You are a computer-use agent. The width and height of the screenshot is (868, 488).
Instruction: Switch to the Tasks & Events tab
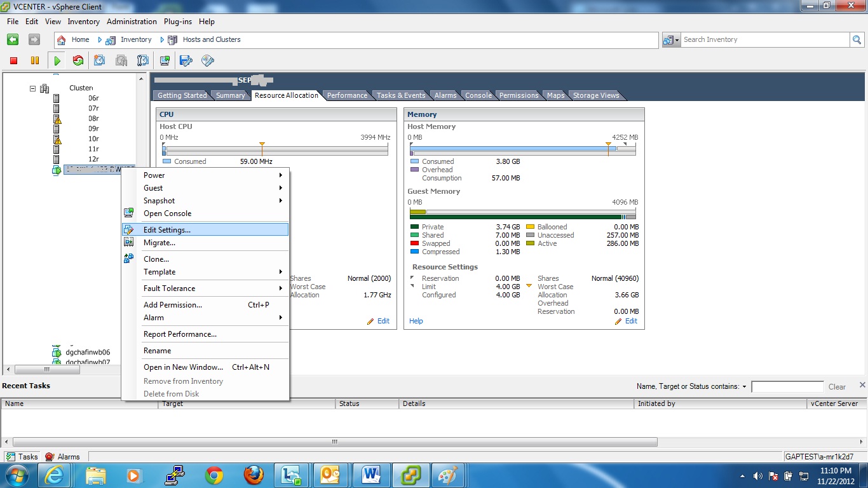tap(401, 95)
